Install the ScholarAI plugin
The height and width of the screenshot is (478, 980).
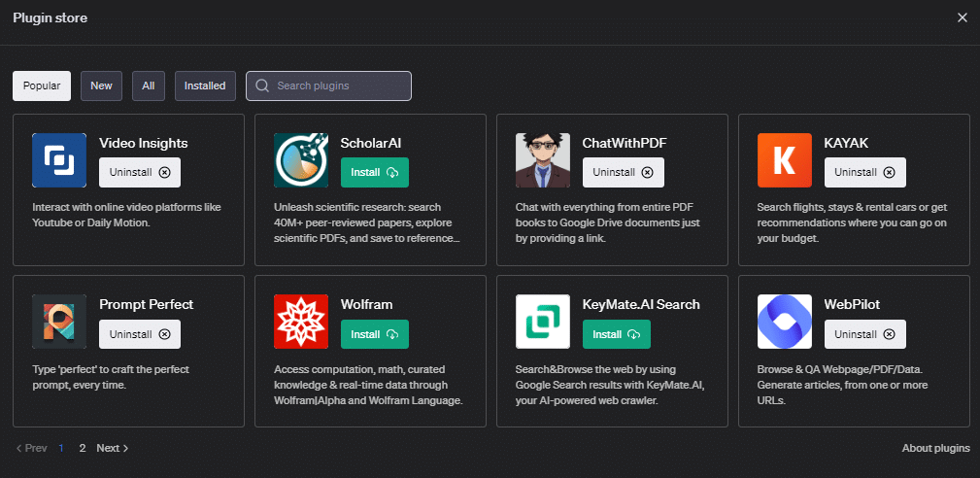point(374,173)
